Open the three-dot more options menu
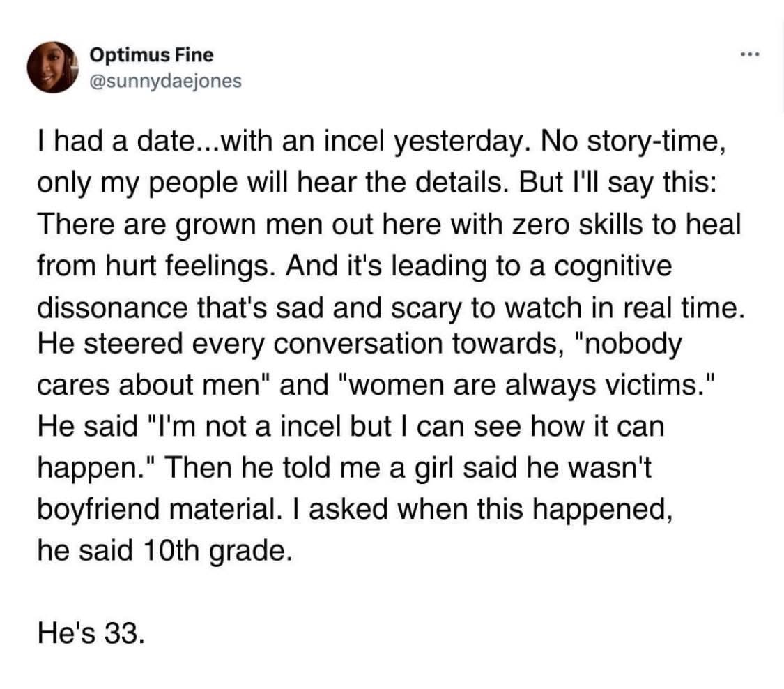Viewport: 784px width, 689px height. point(749,54)
